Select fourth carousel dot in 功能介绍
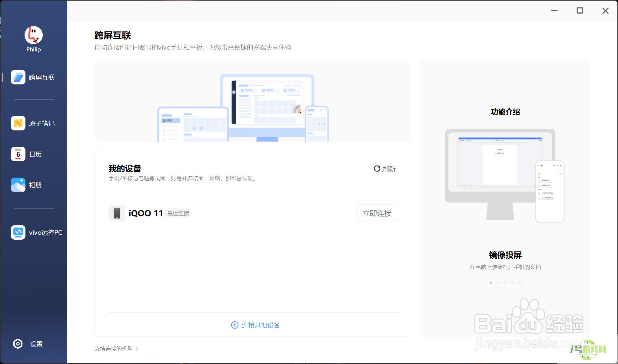 [x=513, y=283]
